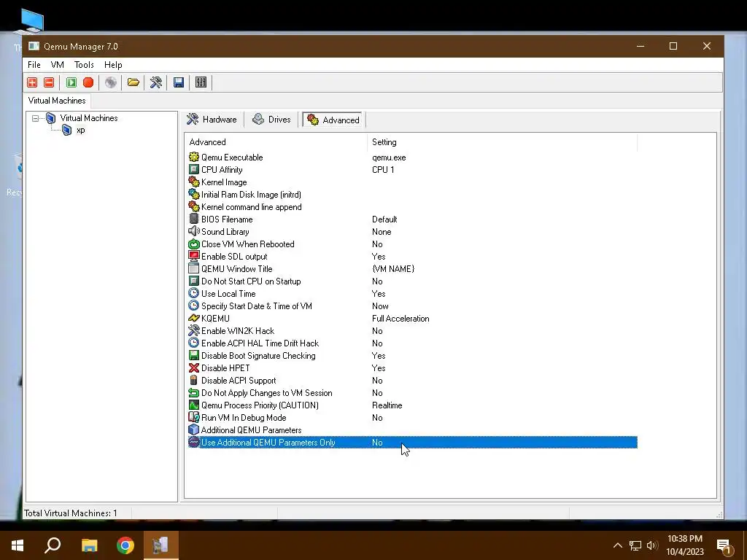The image size is (747, 560).
Task: Click the Sound Library speaker icon
Action: 194,231
